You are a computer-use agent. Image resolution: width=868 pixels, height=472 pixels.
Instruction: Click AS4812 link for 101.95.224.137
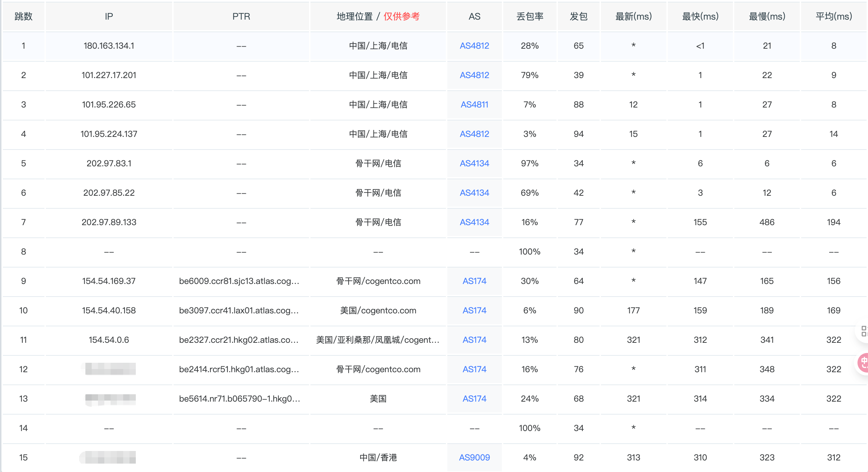tap(474, 134)
